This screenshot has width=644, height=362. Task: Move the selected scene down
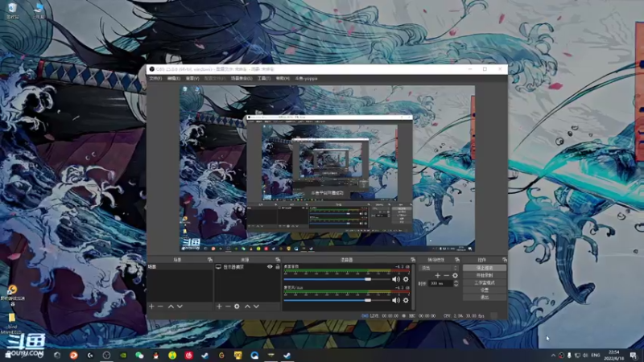[180, 306]
